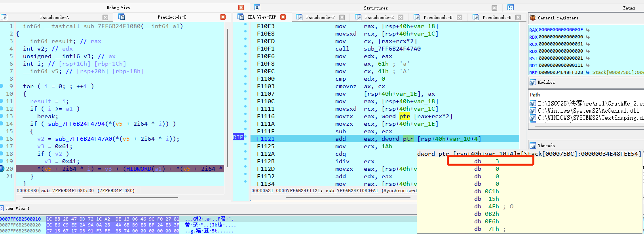Open sub_7FF6B24F4794 in pseudocode line 14
Image resolution: width=644 pixels, height=234 pixels.
[x=76, y=124]
